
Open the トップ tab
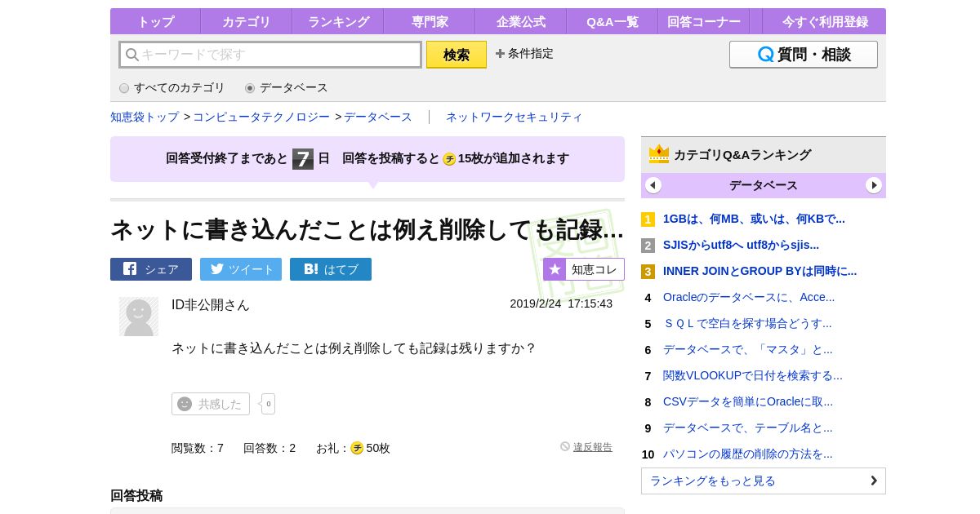click(155, 22)
